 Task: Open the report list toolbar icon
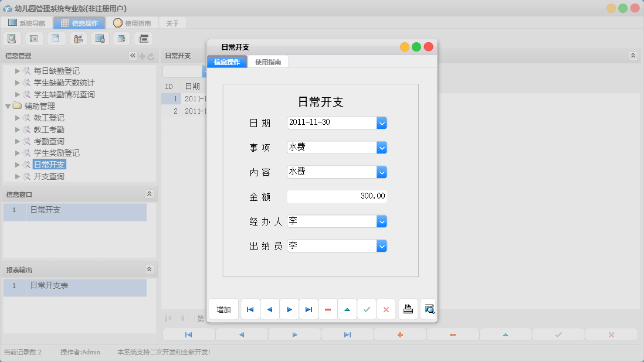(33, 38)
